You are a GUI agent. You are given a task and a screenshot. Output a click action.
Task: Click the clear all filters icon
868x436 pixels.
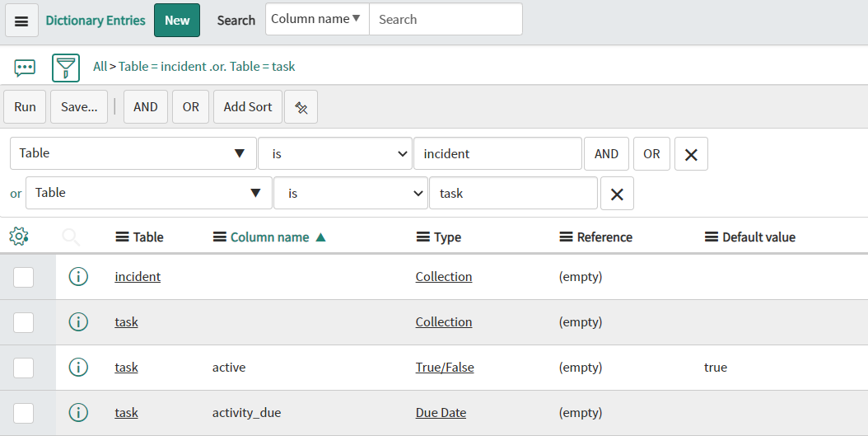(301, 107)
